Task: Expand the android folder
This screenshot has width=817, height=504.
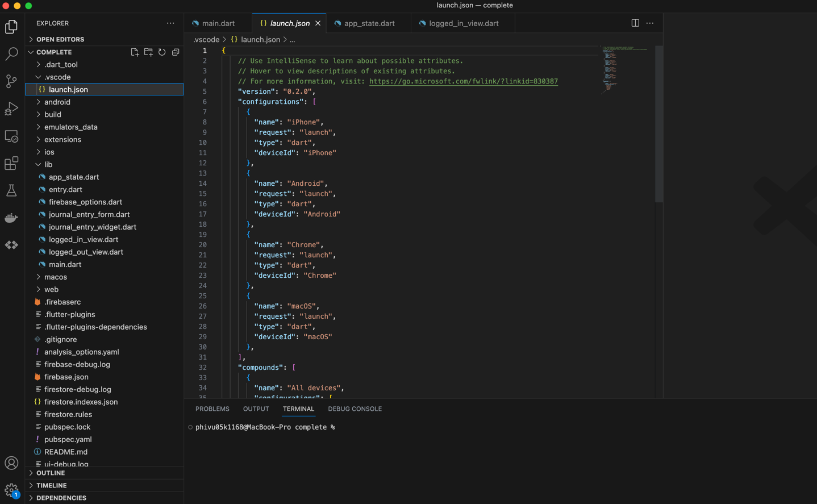Action: point(57,102)
